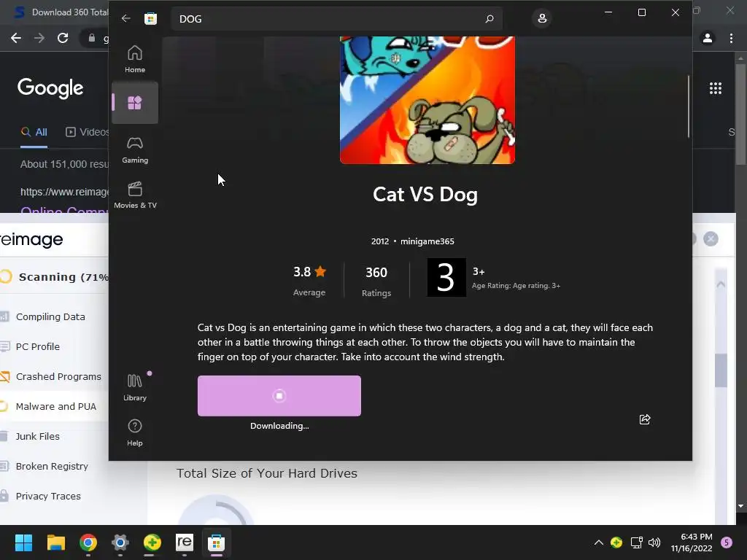Stop the Cat VS Dog download

click(279, 396)
